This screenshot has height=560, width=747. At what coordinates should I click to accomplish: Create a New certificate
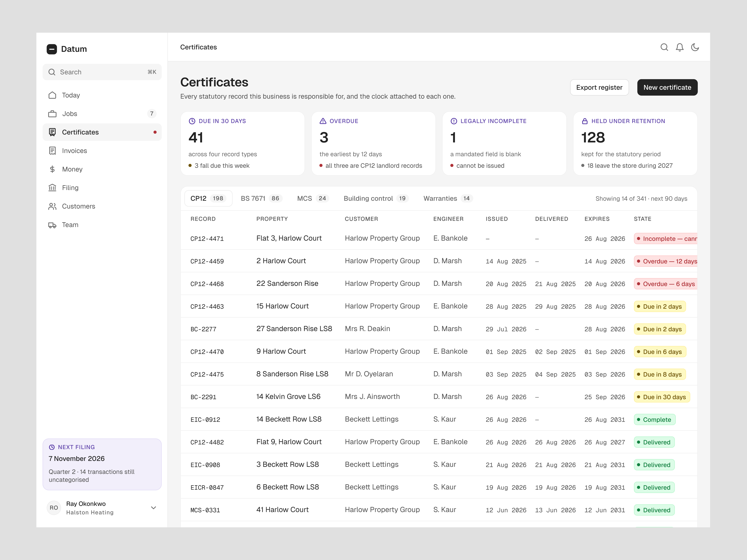(667, 87)
